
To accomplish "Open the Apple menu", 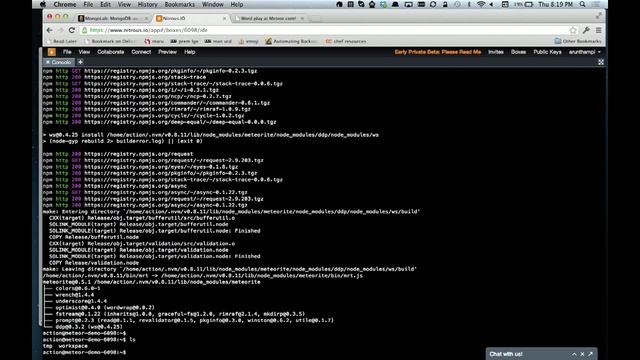I will [x=43, y=4].
